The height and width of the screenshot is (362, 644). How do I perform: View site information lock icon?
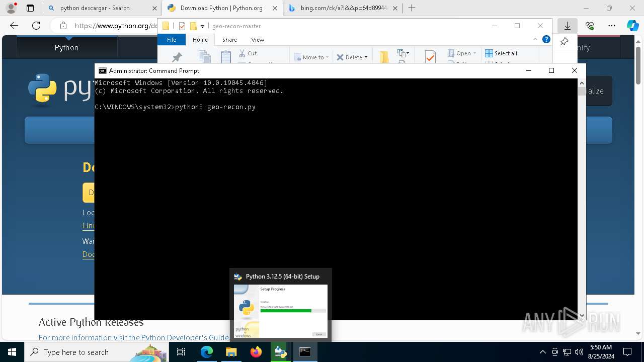coord(63,26)
